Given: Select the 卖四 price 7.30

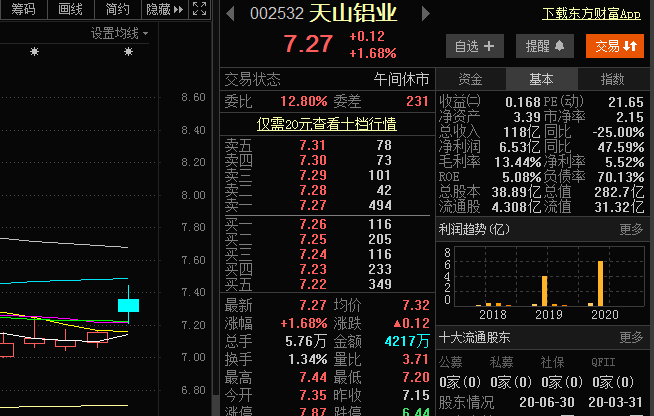Looking at the screenshot, I should (x=312, y=160).
